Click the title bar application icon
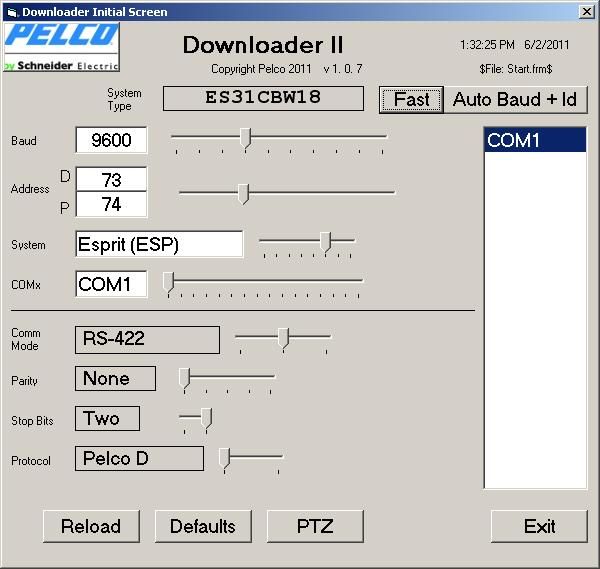The height and width of the screenshot is (569, 600). point(12,12)
